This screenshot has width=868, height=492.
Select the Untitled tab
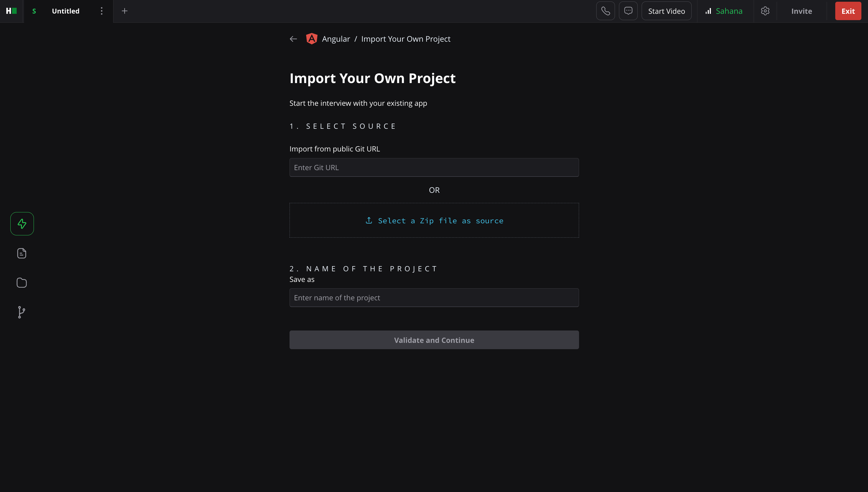[x=65, y=11]
